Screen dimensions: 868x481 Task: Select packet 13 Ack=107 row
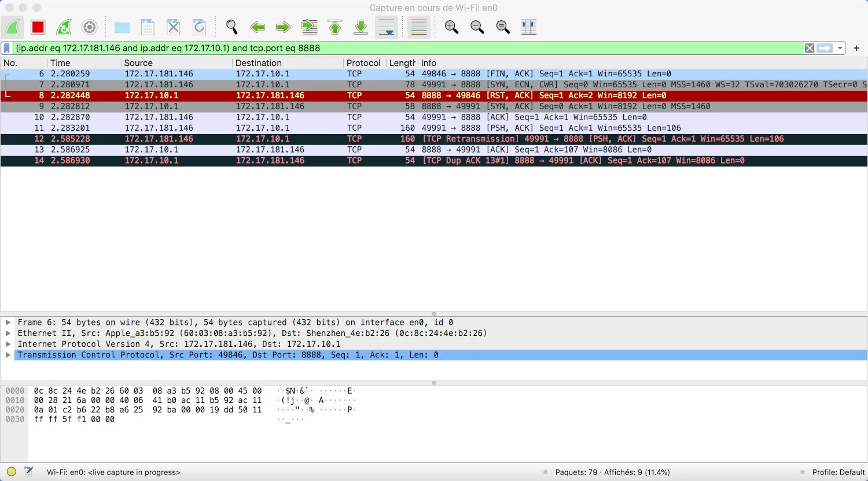[x=434, y=150]
